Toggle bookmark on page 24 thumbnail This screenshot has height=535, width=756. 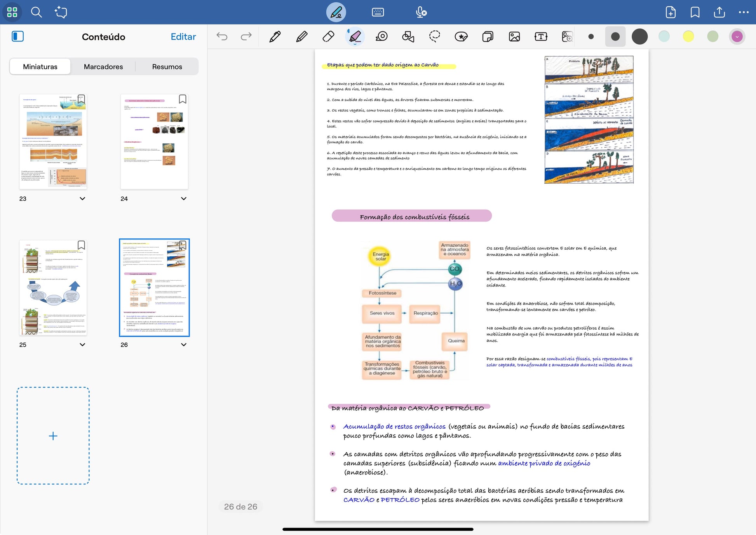coord(183,99)
